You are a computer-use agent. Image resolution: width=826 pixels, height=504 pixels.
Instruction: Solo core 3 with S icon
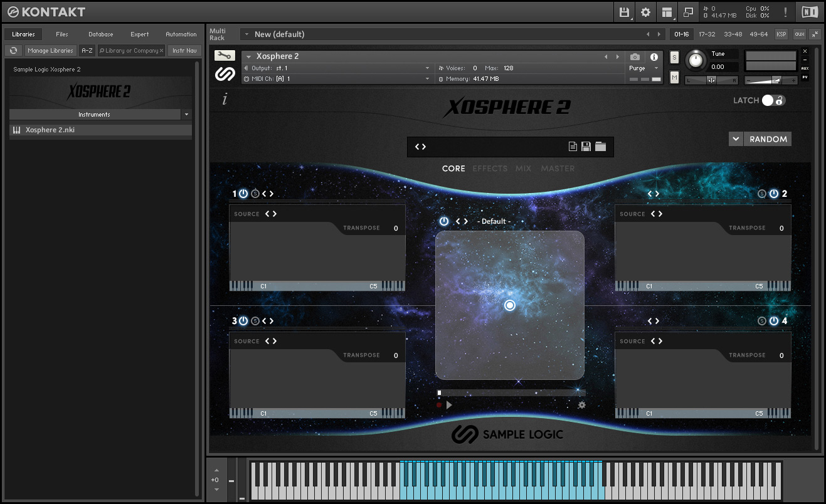click(x=255, y=321)
